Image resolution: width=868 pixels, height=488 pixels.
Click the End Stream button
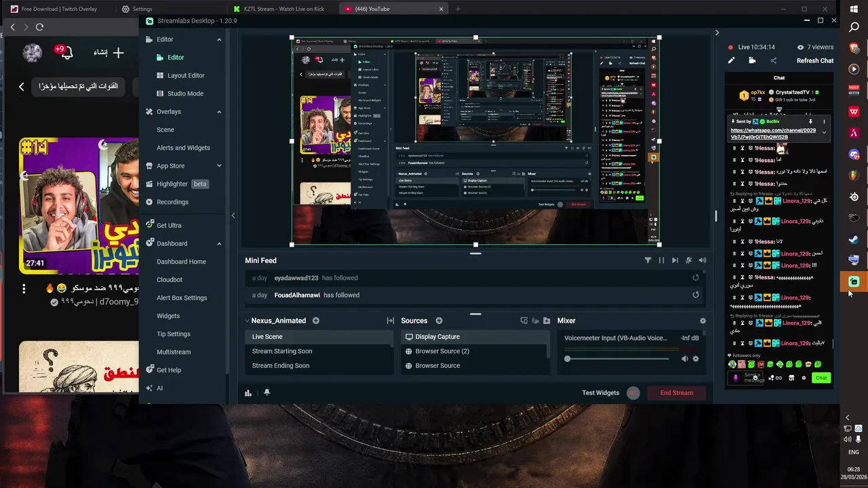point(676,393)
